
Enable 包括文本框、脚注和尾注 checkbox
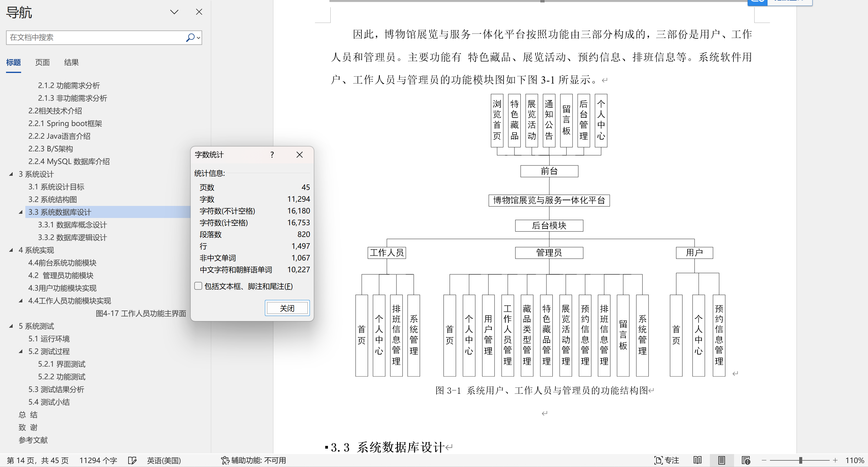tap(198, 286)
